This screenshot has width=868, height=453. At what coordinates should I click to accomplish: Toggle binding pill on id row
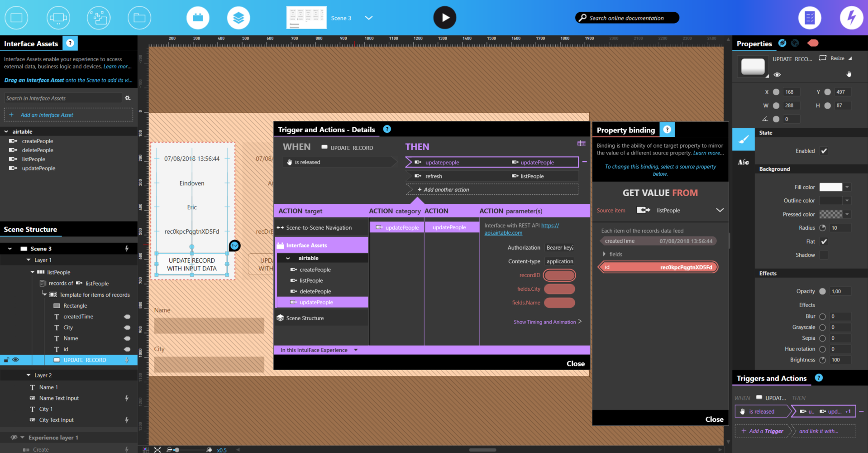(127, 349)
